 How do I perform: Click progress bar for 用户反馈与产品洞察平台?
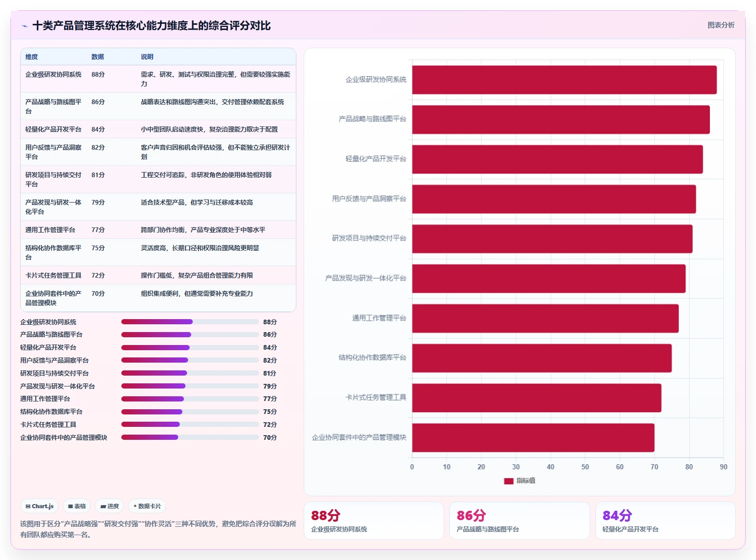pyautogui.click(x=190, y=360)
